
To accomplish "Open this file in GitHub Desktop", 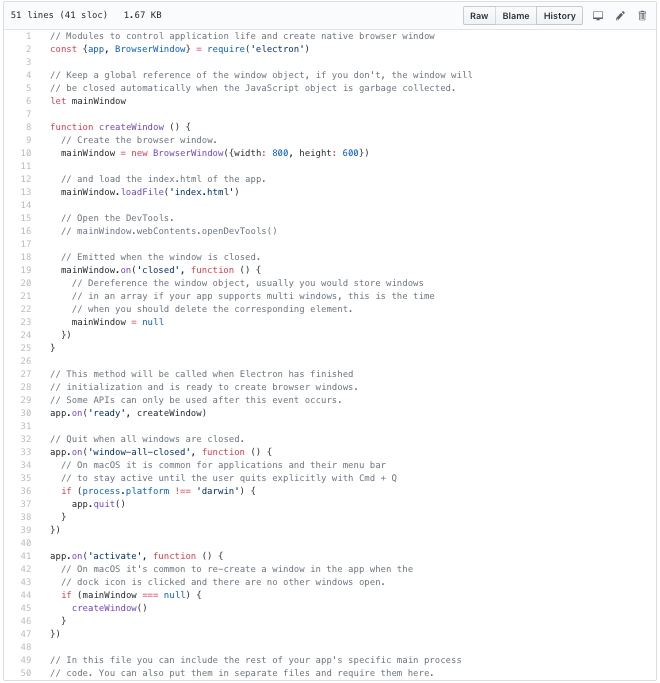I will [598, 16].
